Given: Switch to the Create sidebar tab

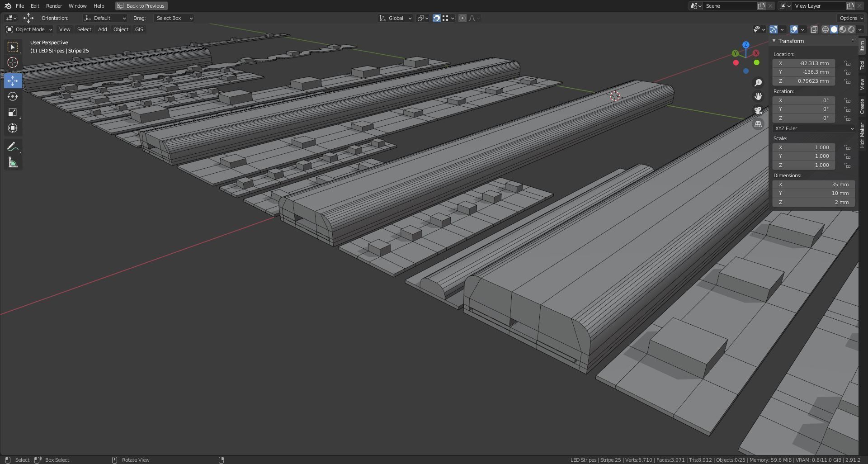Looking at the screenshot, I should [863, 106].
